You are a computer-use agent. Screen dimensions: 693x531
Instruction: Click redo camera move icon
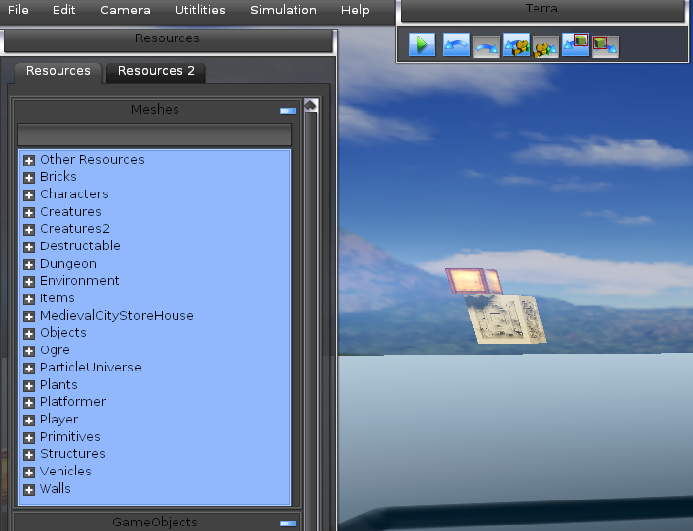[545, 46]
